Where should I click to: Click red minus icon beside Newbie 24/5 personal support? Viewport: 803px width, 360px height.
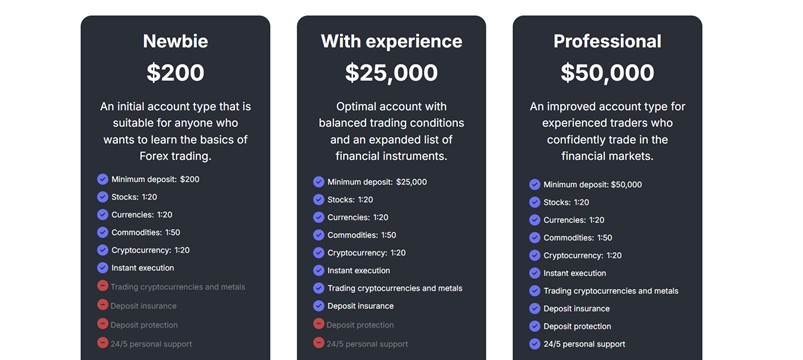(x=102, y=343)
